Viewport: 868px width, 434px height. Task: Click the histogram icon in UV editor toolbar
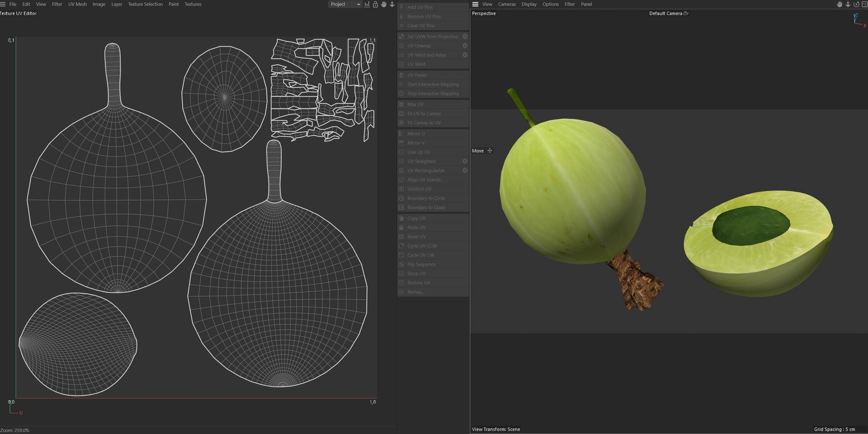367,4
